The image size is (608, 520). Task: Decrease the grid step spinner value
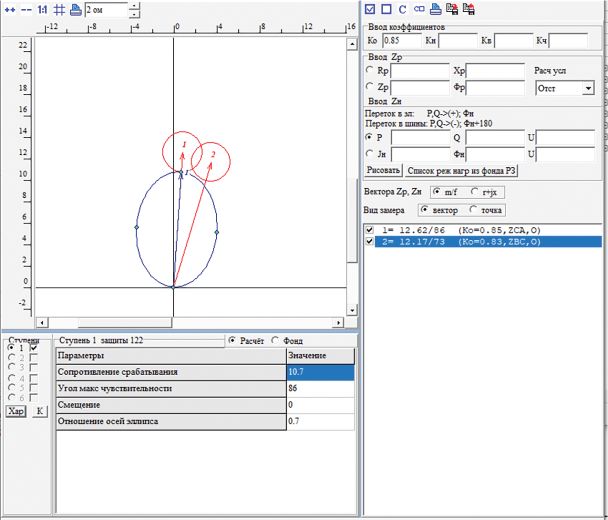click(x=134, y=14)
